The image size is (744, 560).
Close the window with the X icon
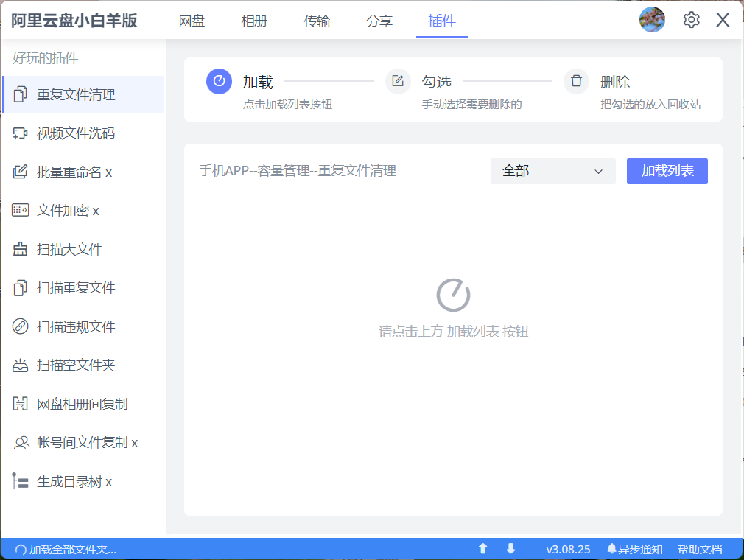(723, 20)
